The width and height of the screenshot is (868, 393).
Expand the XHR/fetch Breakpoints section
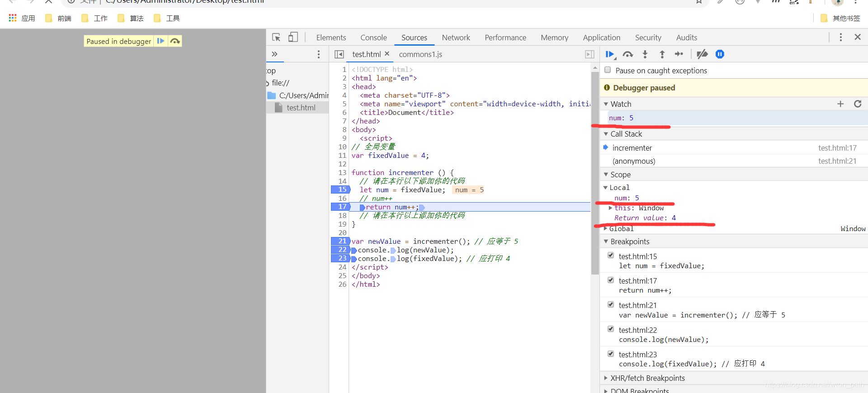point(606,378)
